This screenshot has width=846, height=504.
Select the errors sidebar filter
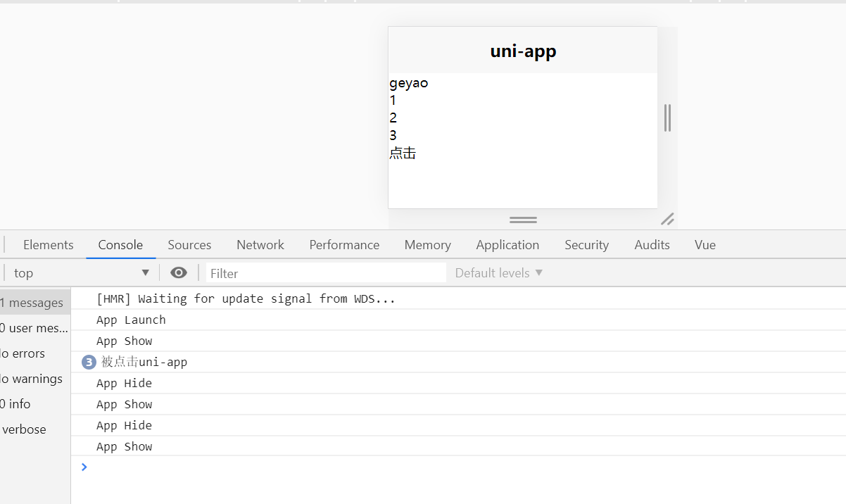(35, 353)
